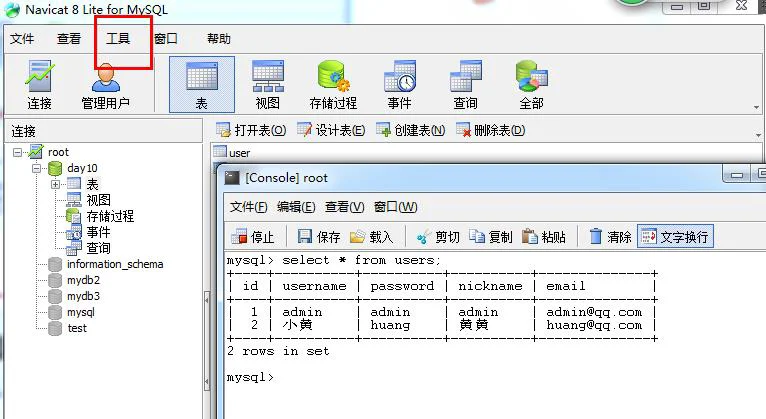
Task: Open the 帮助 (Help) menu
Action: point(218,39)
